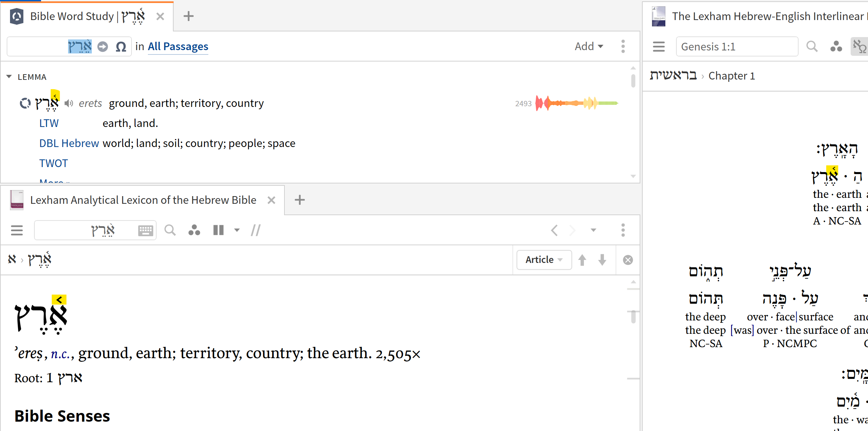Click the Bible Senses heading
Screen dimensions: 868x431
(62, 416)
